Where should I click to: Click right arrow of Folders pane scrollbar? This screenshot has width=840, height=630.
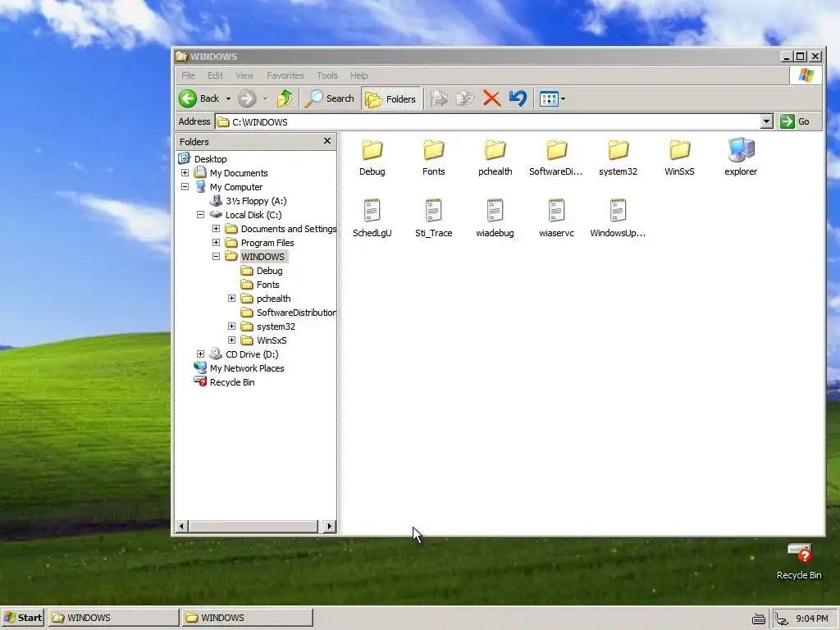pos(330,527)
